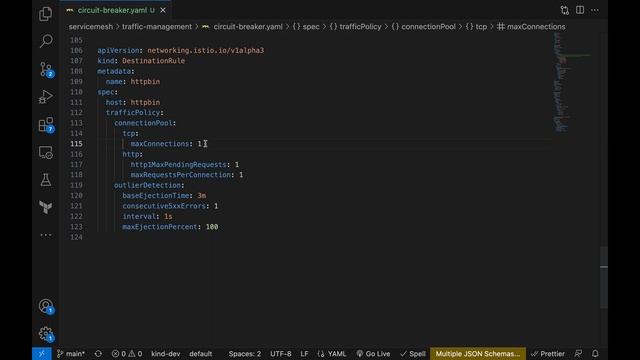Start Go Live server

(x=373, y=353)
